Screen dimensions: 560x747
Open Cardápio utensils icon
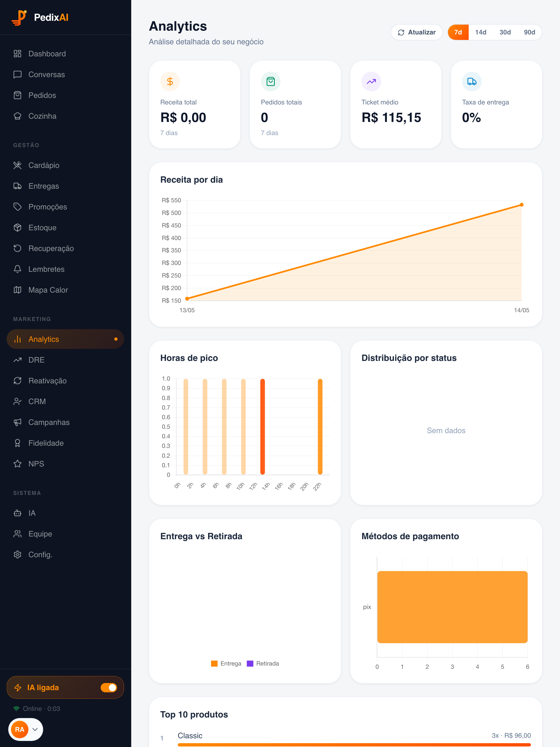[17, 165]
